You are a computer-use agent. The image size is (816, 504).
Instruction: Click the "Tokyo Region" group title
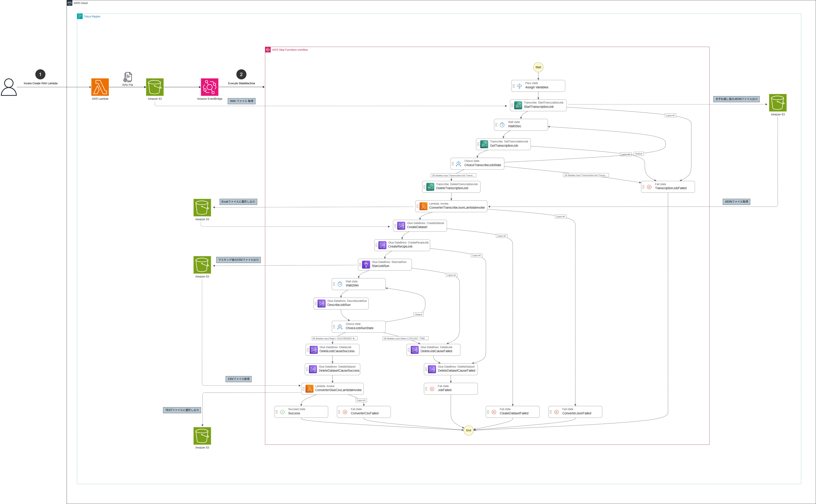pyautogui.click(x=92, y=16)
